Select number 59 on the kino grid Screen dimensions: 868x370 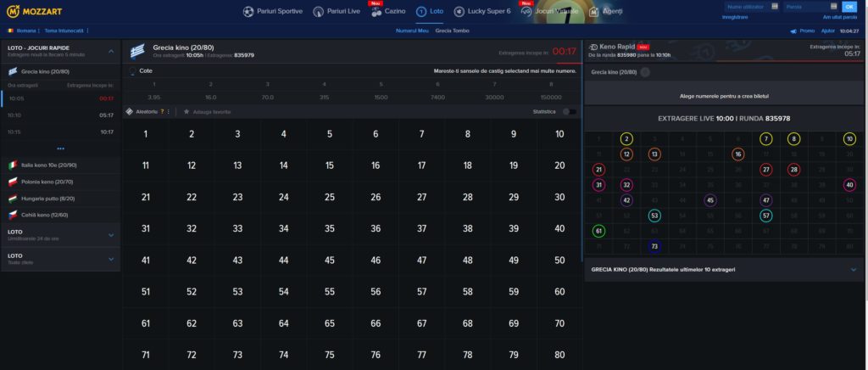514,292
